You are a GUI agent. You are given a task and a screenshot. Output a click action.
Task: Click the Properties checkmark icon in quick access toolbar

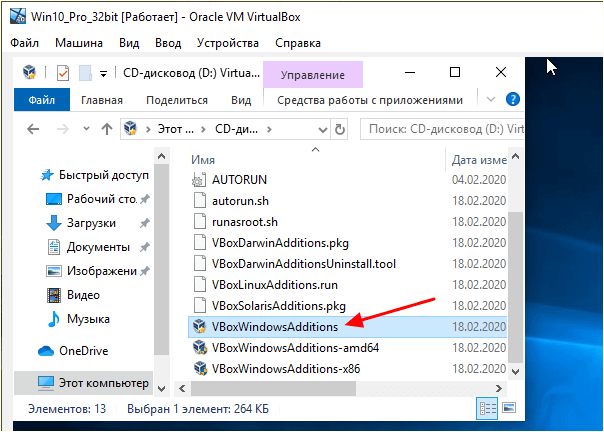[63, 72]
